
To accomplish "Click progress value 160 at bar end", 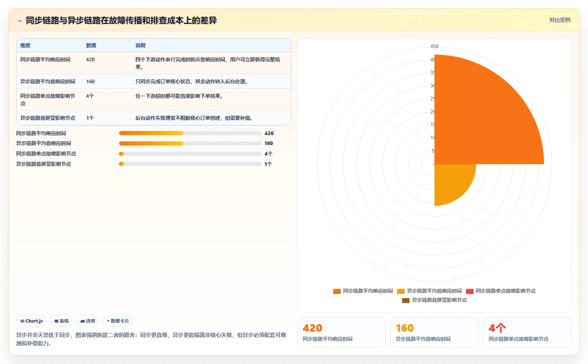I will coord(269,143).
